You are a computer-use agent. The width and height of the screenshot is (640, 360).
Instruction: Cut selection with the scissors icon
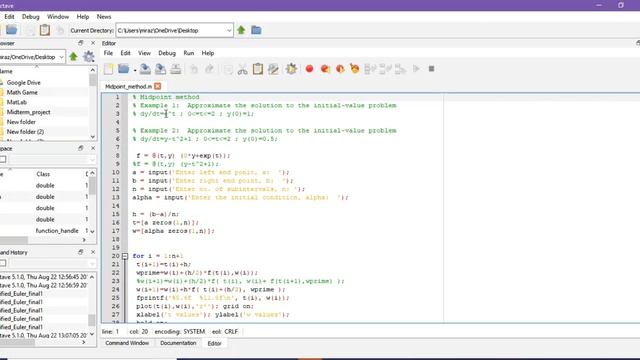click(x=242, y=69)
